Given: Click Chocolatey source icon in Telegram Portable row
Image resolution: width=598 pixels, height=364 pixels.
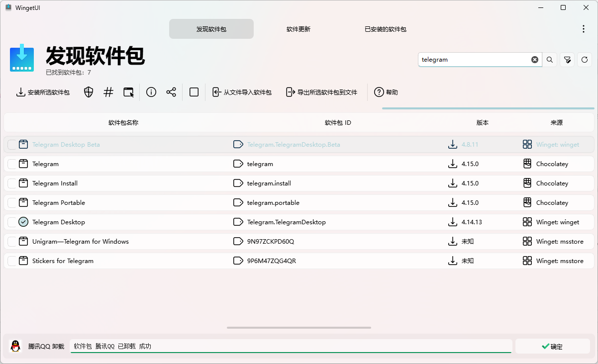Looking at the screenshot, I should click(527, 202).
